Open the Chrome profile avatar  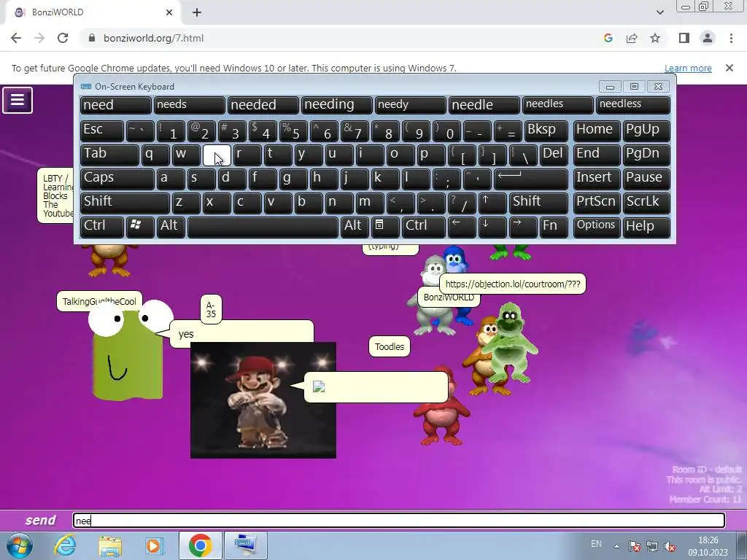tap(708, 38)
